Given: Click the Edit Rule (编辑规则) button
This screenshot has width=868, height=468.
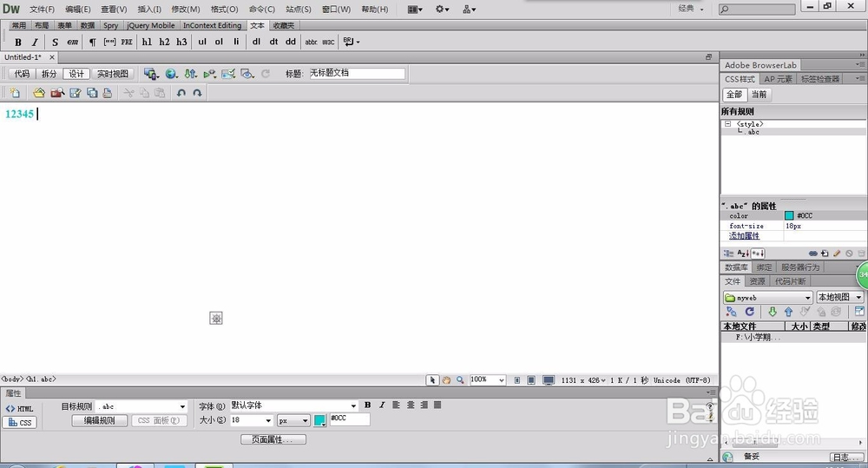Looking at the screenshot, I should 100,421.
